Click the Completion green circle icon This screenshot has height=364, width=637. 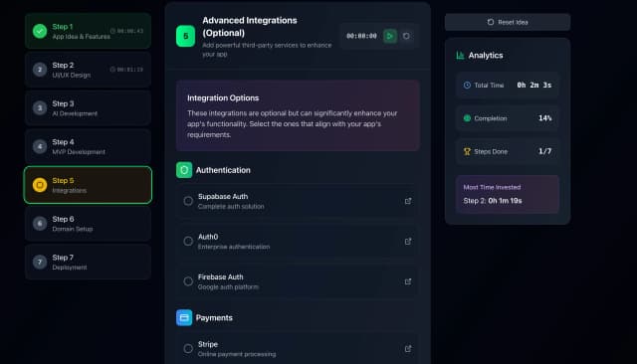(467, 118)
